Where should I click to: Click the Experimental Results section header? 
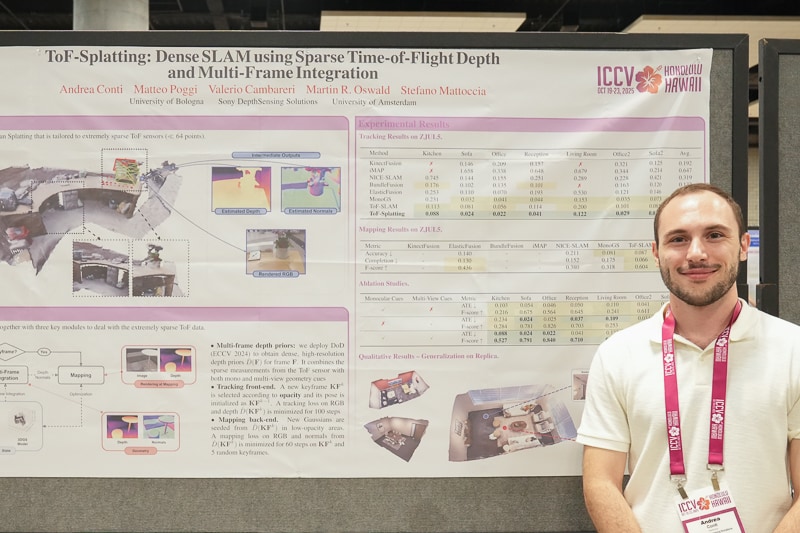click(403, 124)
